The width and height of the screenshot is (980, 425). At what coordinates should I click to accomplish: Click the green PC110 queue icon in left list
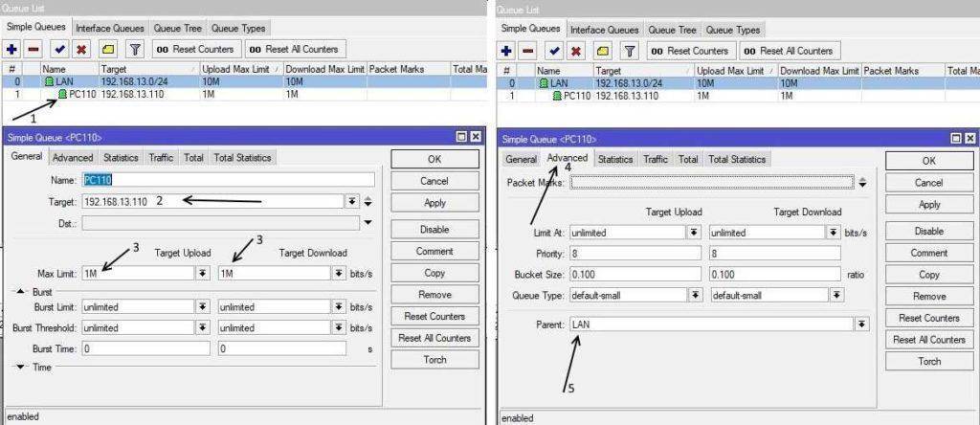[x=62, y=94]
